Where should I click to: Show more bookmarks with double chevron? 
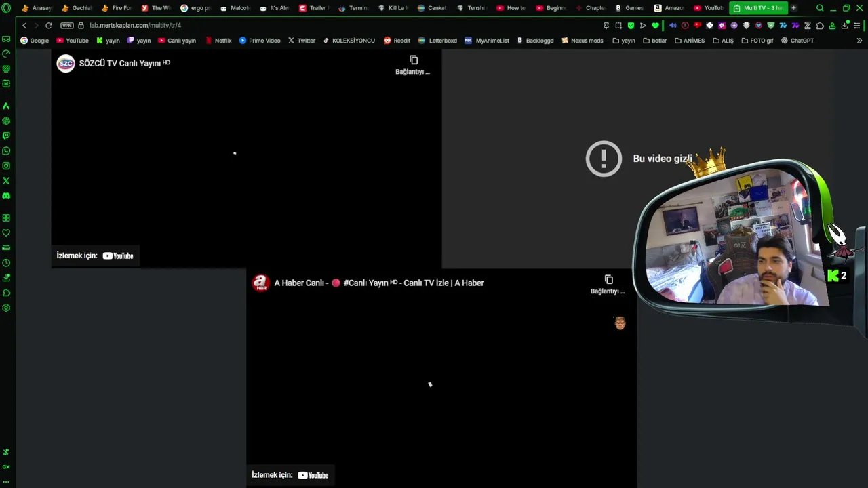[859, 41]
